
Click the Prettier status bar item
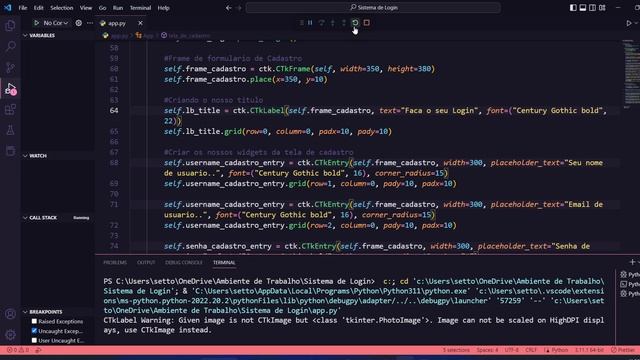coord(623,350)
